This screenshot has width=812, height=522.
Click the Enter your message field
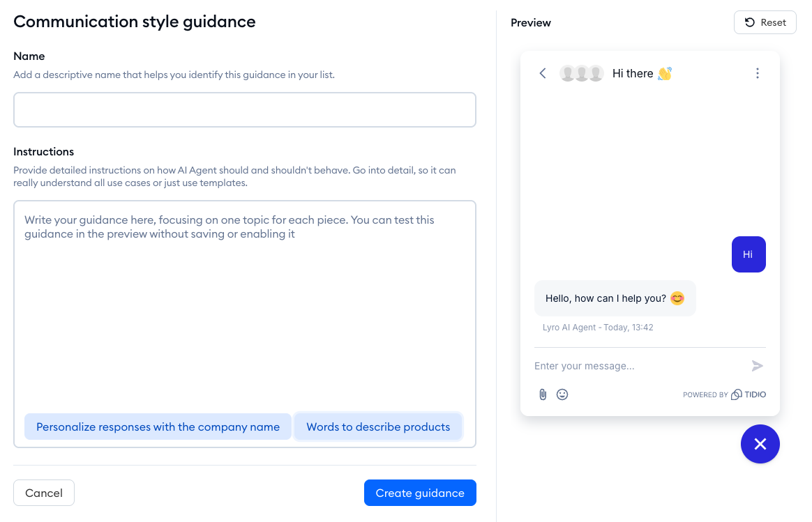tap(628, 365)
